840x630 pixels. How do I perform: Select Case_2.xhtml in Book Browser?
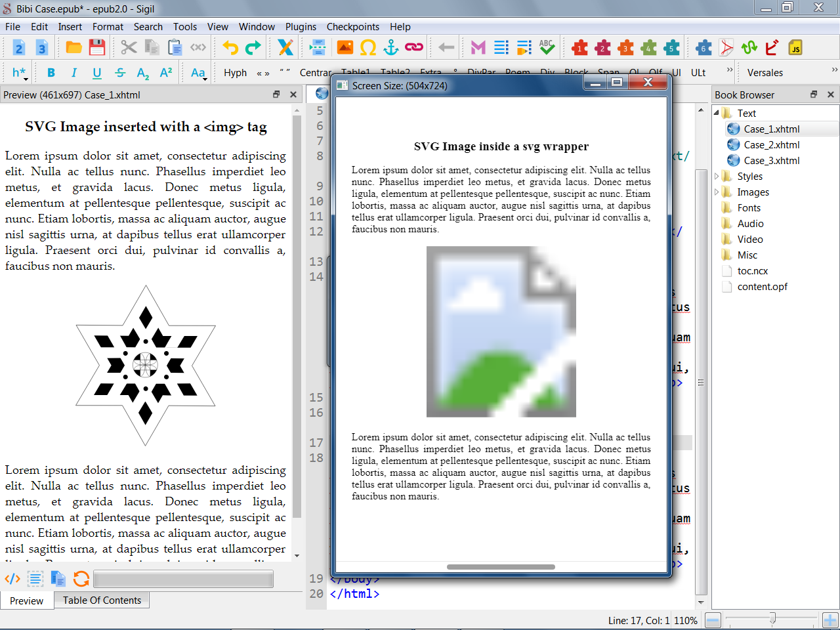[x=772, y=145]
